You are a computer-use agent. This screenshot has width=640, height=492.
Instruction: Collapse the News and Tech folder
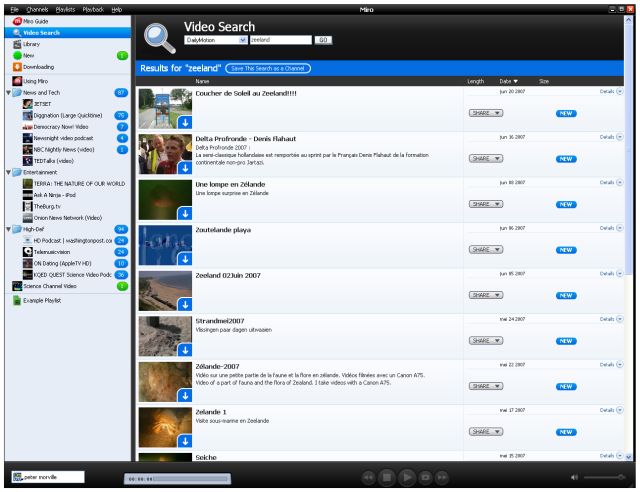coord(8,93)
